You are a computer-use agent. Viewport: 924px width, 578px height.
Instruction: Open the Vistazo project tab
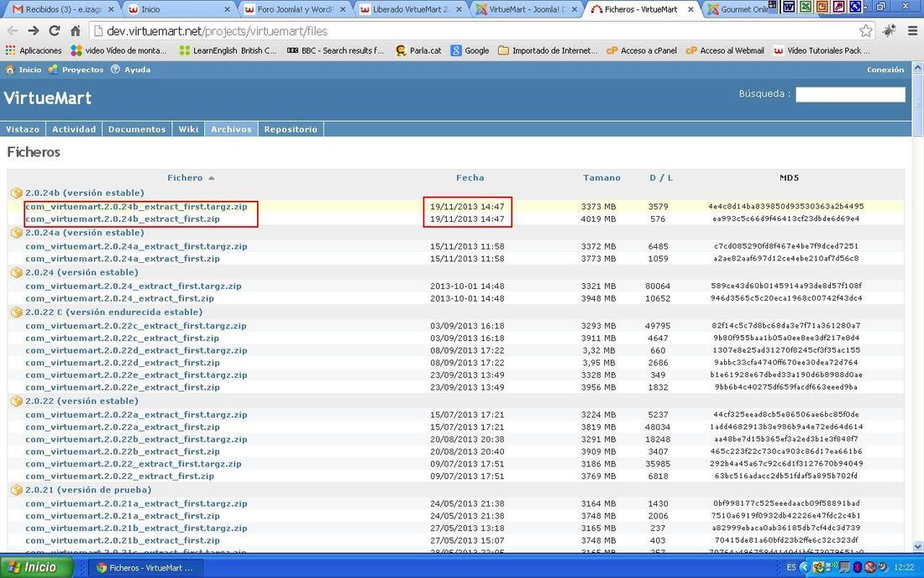coord(23,129)
